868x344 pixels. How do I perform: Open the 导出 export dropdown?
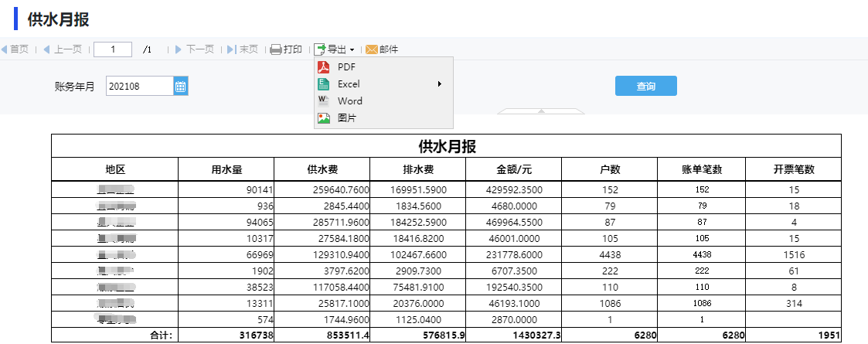335,49
